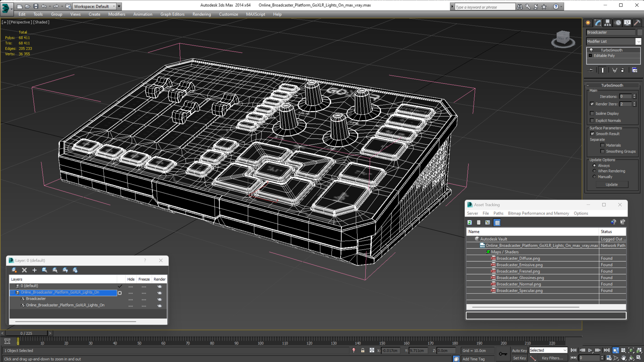Increase the Iterations spinner value
Image resolution: width=644 pixels, height=362 pixels.
pyautogui.click(x=634, y=95)
